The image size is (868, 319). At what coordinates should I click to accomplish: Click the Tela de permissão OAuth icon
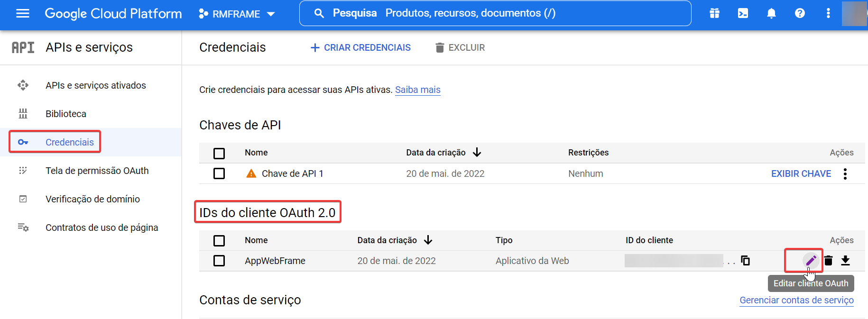(23, 171)
